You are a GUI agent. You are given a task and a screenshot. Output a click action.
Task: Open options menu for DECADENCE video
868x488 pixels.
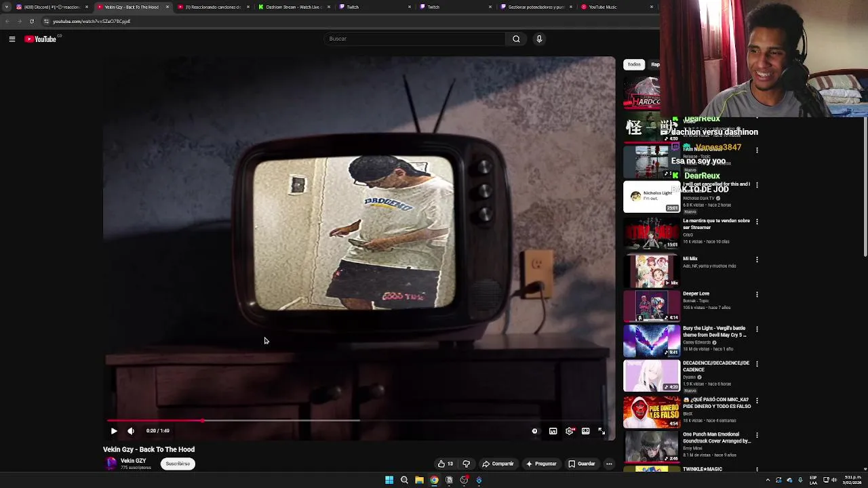click(757, 364)
